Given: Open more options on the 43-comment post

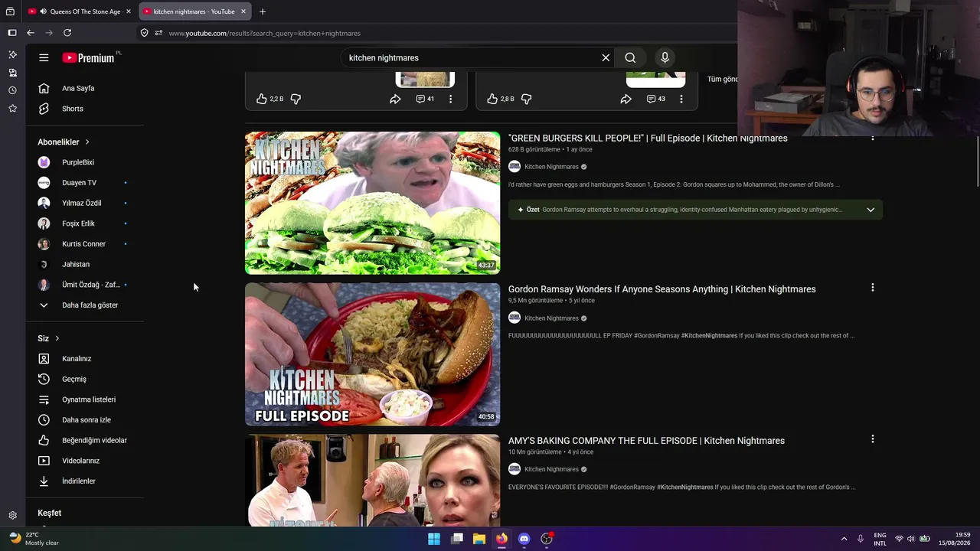Looking at the screenshot, I should (681, 99).
